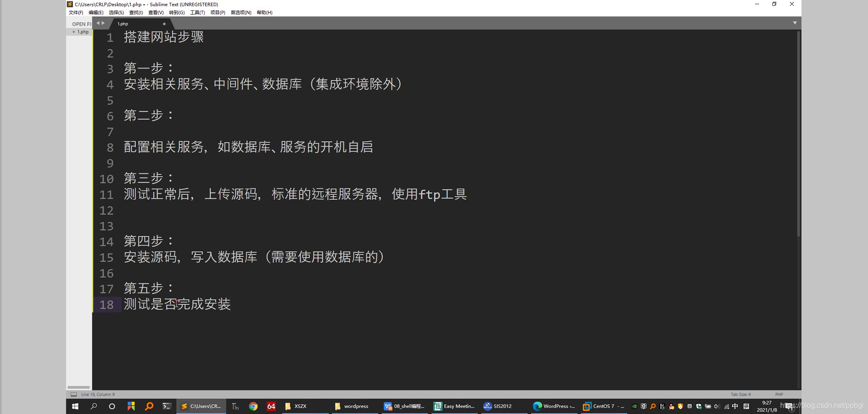This screenshot has width=868, height=414.
Task: Open the terminal icon on taskbar
Action: coord(167,406)
